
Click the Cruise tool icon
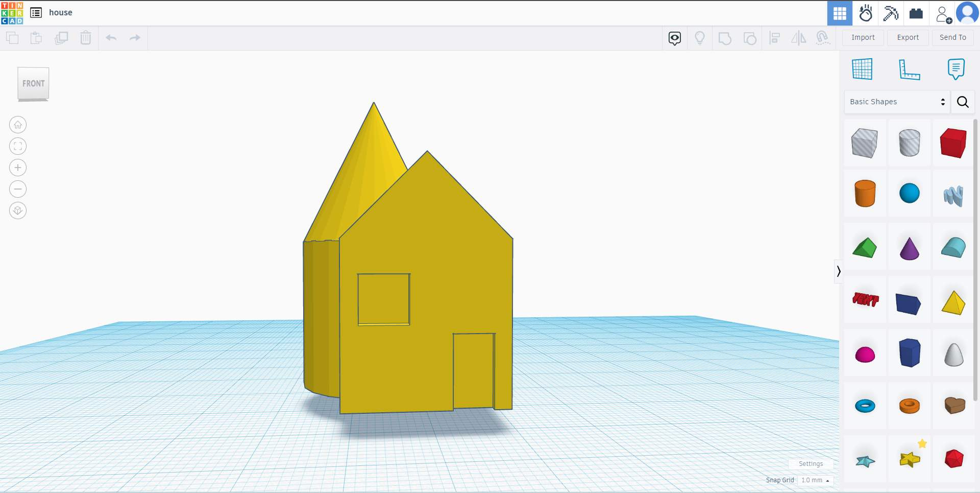823,38
